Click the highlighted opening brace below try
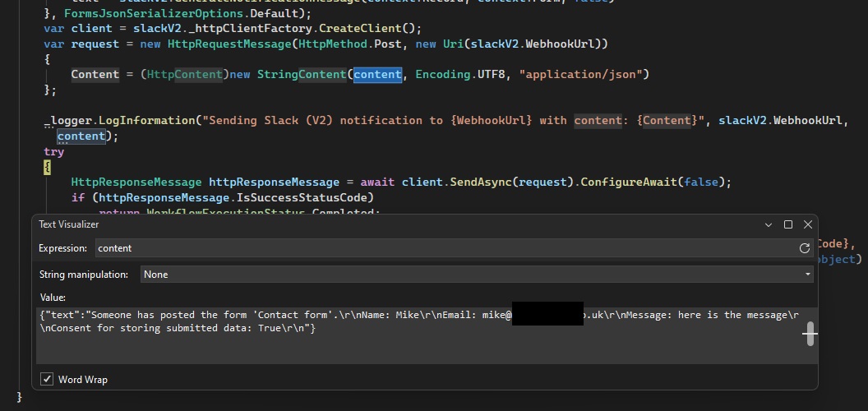The width and height of the screenshot is (868, 411). 47,167
